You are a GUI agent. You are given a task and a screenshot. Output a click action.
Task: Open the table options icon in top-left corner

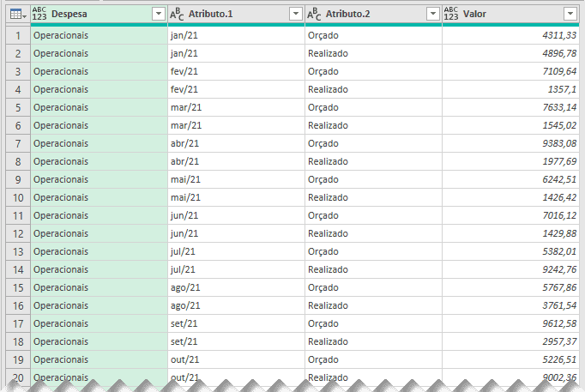(x=15, y=14)
